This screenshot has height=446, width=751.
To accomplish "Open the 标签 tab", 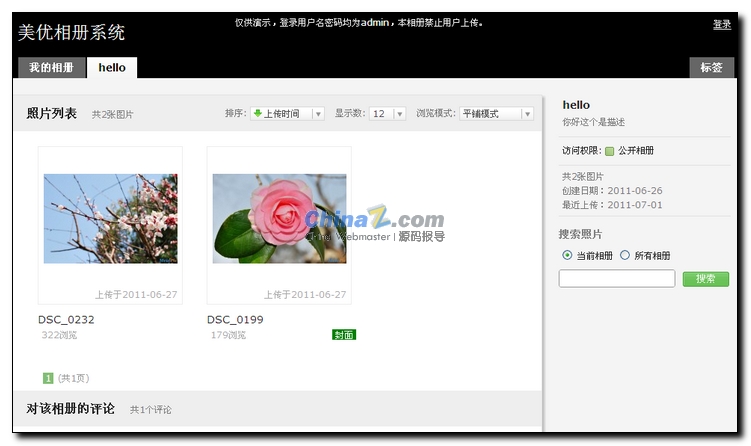I will click(x=711, y=68).
